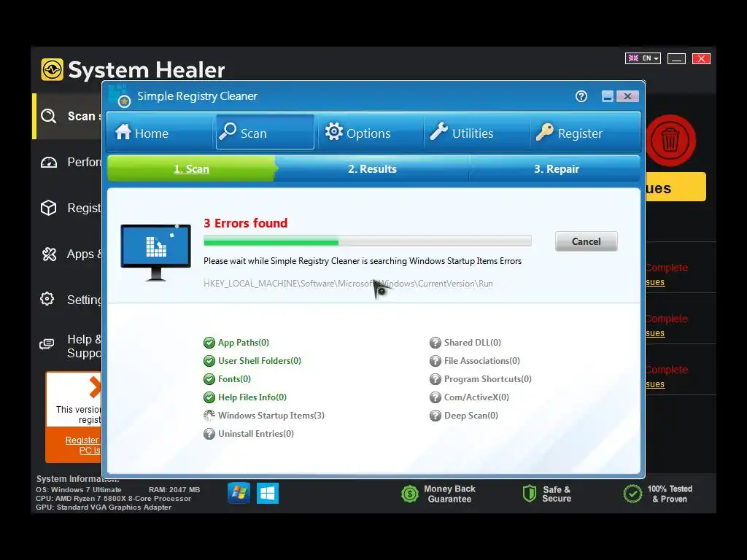Click the Windows Startup Items spinner icon
747x560 pixels.
[209, 416]
